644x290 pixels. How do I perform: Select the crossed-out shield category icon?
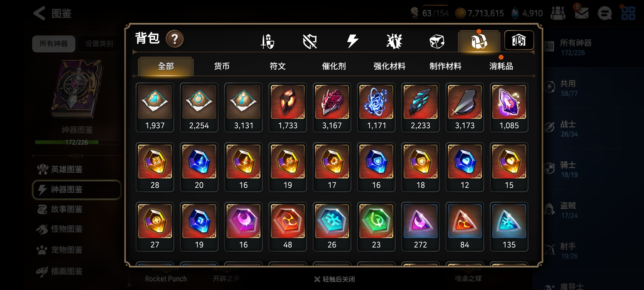310,41
